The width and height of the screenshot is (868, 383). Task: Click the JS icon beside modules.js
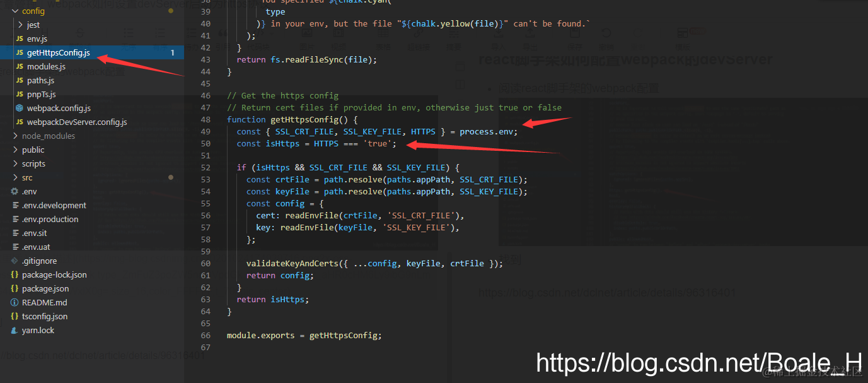20,66
